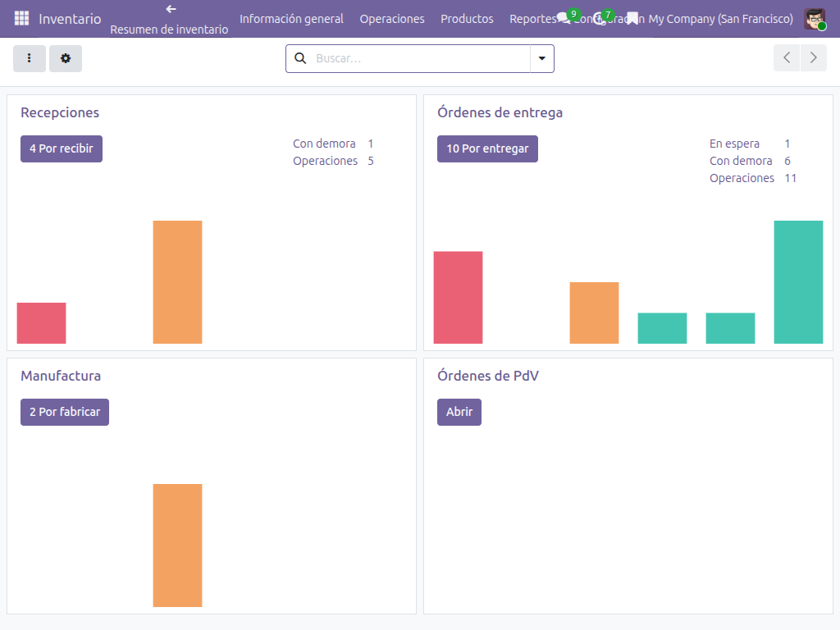This screenshot has width=840, height=630.
Task: Open the messages icon with badge 9
Action: pyautogui.click(x=564, y=19)
